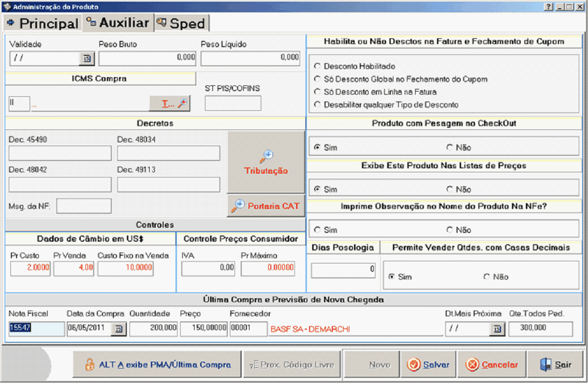
Task: Select Não for Produto com Pesagem no CheckOut
Action: [x=450, y=148]
